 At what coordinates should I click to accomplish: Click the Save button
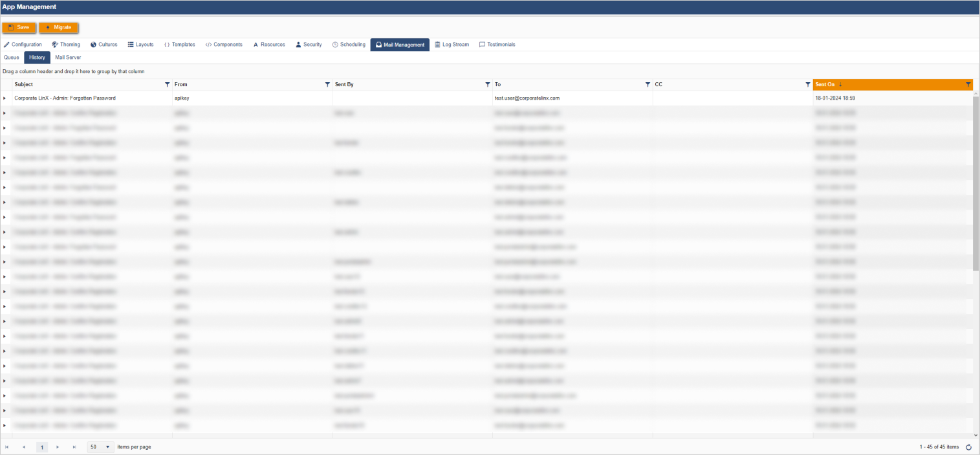[x=19, y=28]
